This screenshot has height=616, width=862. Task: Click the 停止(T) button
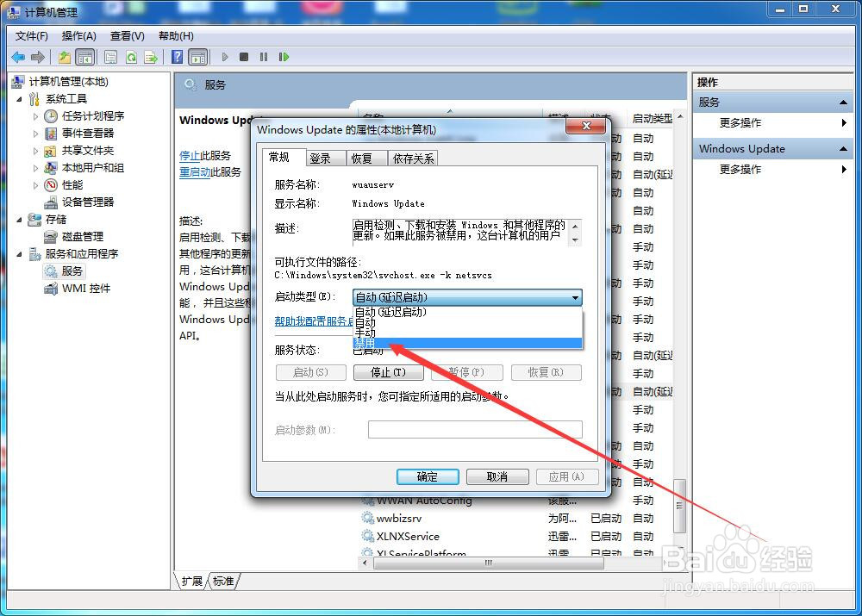pyautogui.click(x=389, y=372)
